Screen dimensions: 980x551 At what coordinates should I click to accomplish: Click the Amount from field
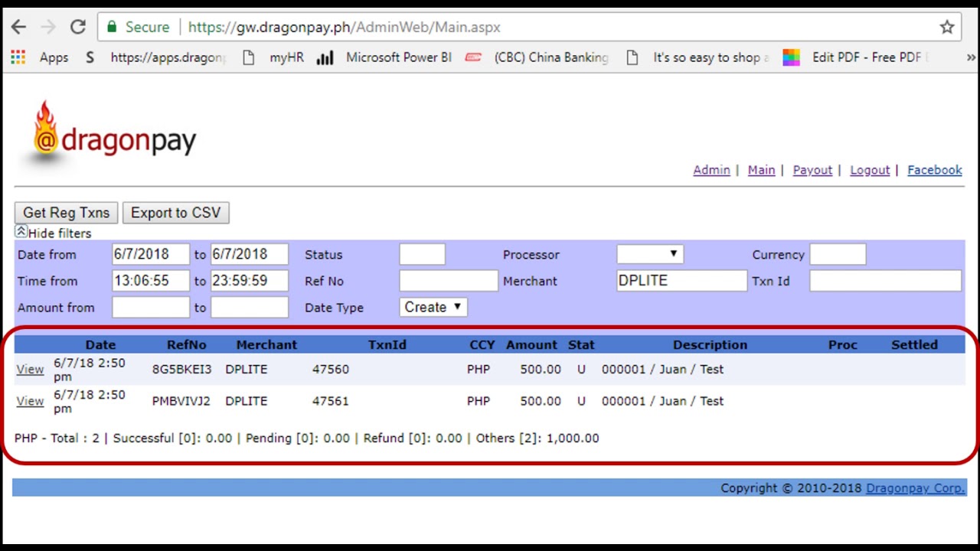(151, 307)
